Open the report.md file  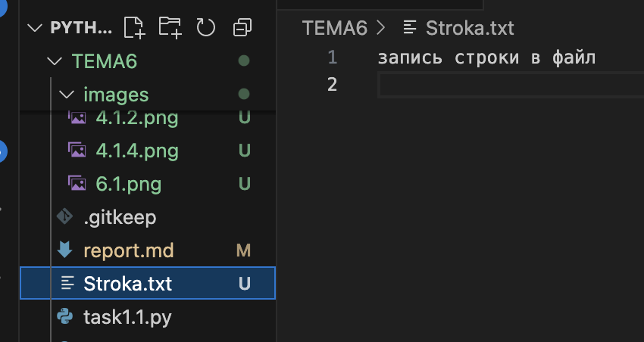tap(128, 250)
